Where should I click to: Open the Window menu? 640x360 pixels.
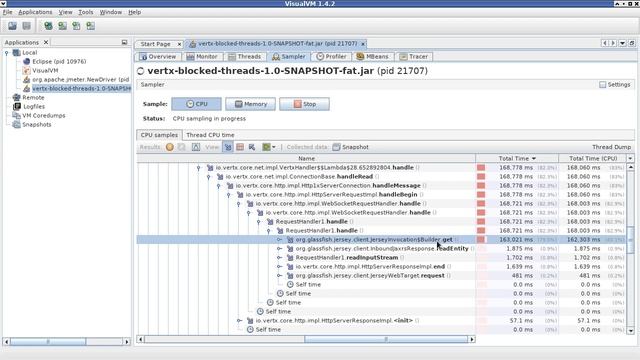click(111, 12)
